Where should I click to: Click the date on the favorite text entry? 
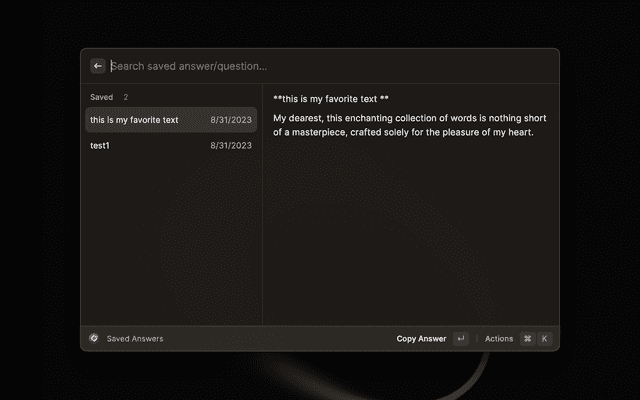[x=231, y=120]
